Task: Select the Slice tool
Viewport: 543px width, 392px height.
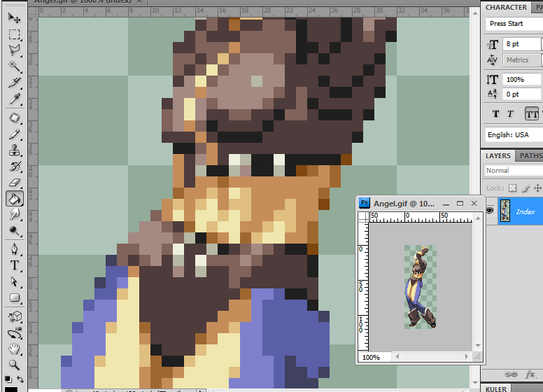Action: (14, 83)
